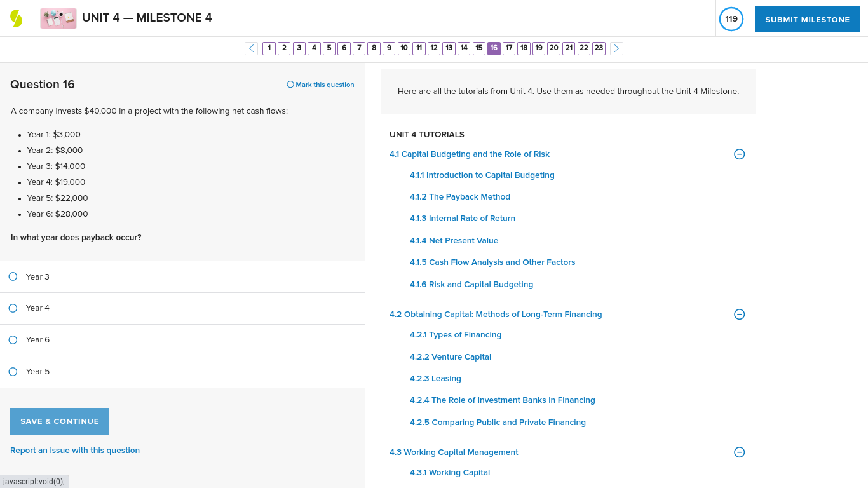Switch to question 1
The width and height of the screenshot is (868, 488).
coord(269,48)
